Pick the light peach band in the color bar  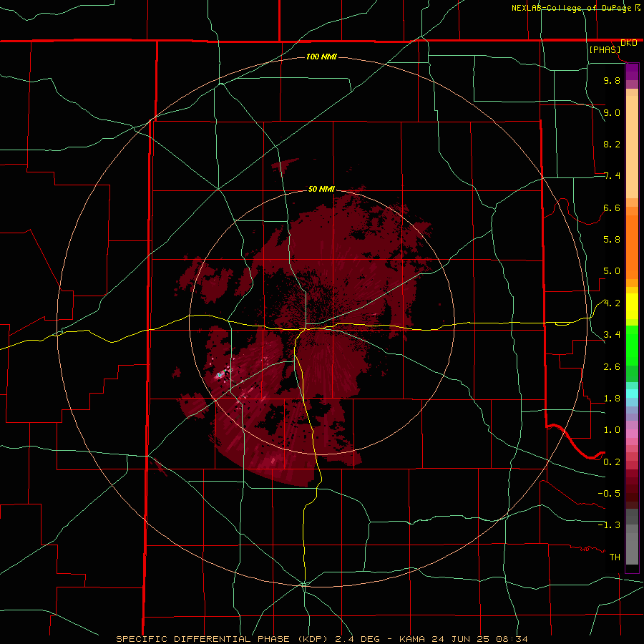tap(632, 147)
